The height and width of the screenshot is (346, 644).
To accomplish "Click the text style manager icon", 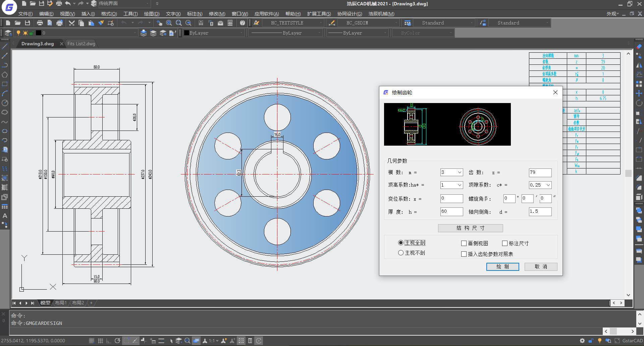I will click(x=257, y=23).
